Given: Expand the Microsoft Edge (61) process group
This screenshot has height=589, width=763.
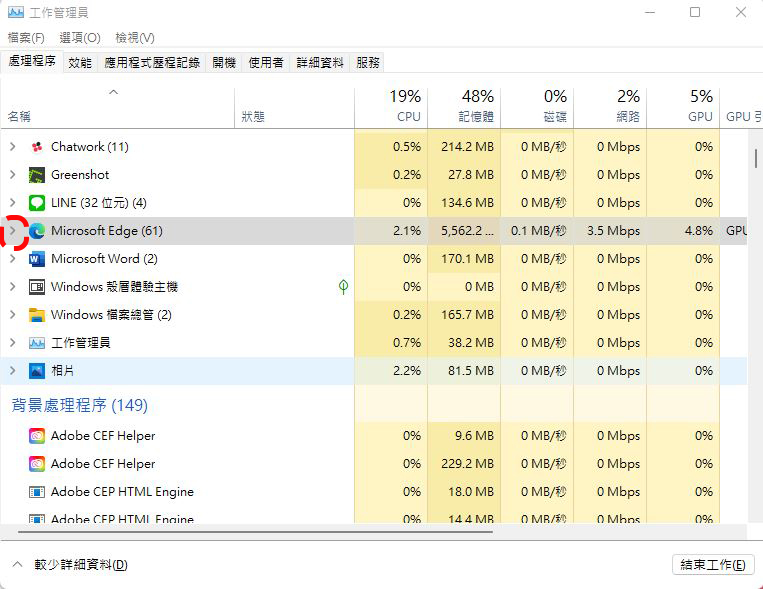Looking at the screenshot, I should [13, 231].
